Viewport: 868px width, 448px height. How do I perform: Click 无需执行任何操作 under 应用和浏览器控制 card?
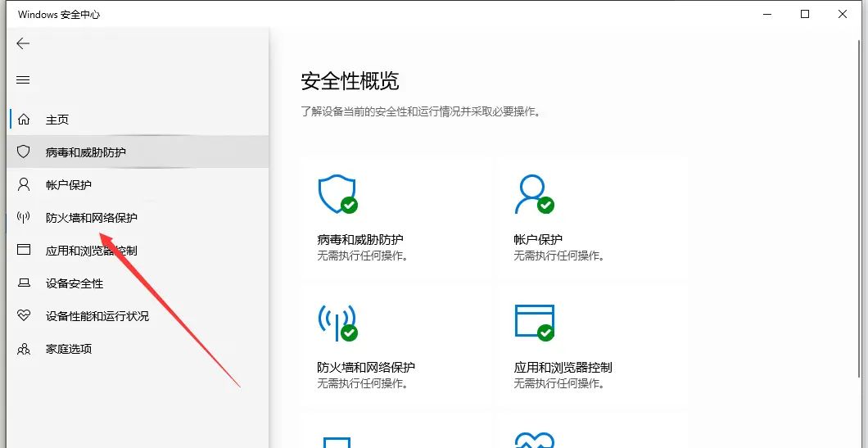click(559, 383)
